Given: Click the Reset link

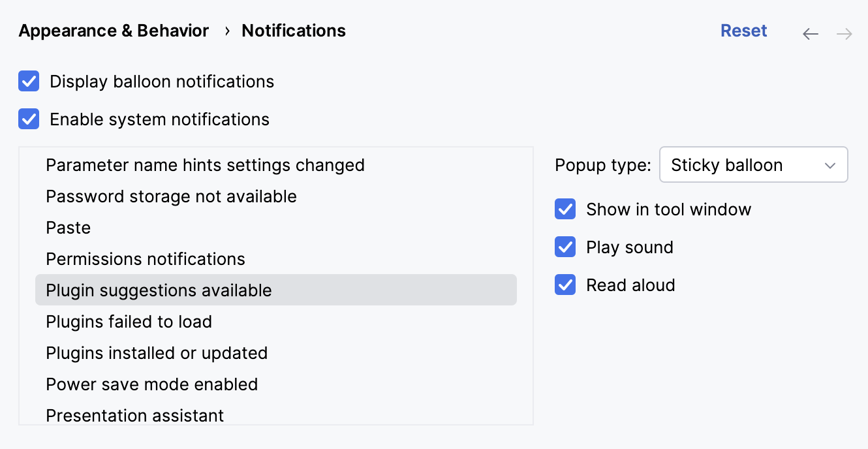Looking at the screenshot, I should (x=743, y=30).
